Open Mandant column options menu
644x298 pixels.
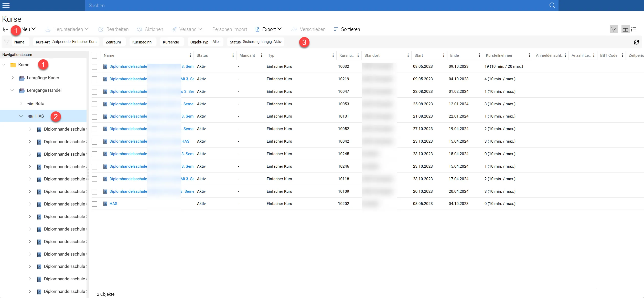pyautogui.click(x=262, y=55)
